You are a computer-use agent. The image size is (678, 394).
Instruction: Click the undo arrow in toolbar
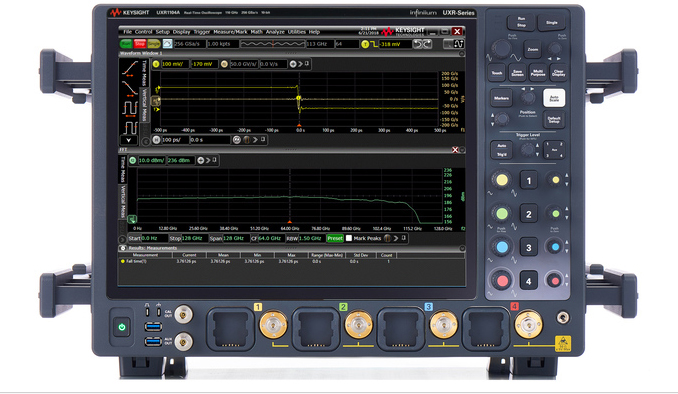417,44
